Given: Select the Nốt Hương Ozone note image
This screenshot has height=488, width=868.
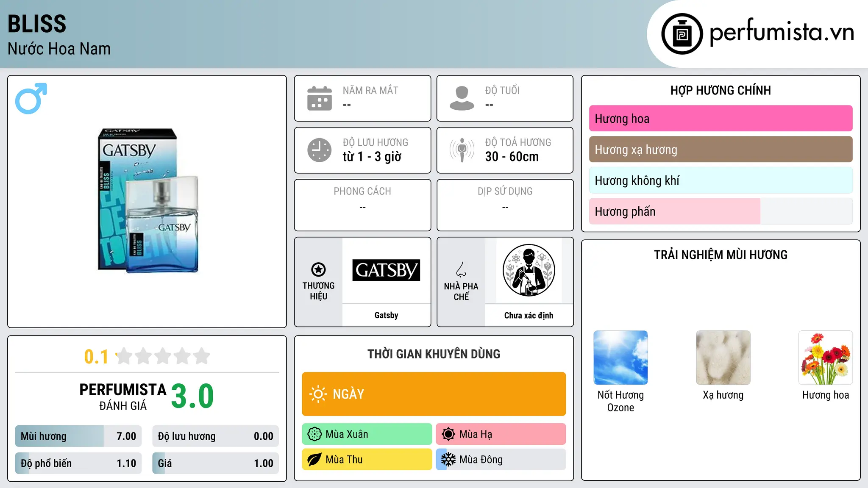Looking at the screenshot, I should pos(620,358).
